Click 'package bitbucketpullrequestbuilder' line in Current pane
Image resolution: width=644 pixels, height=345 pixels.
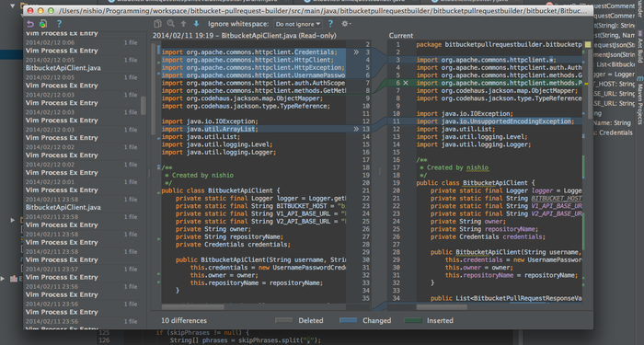point(499,44)
